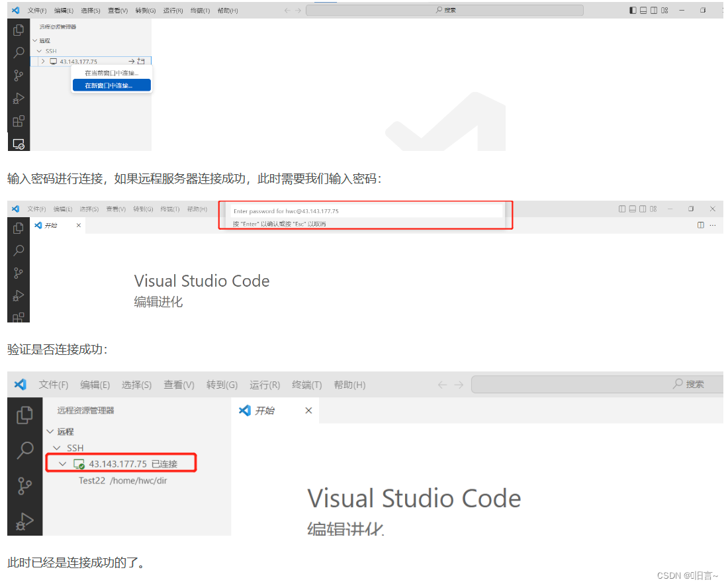Image resolution: width=728 pixels, height=586 pixels.
Task: Close 开始 tab in bottom screenshot
Action: (x=309, y=411)
